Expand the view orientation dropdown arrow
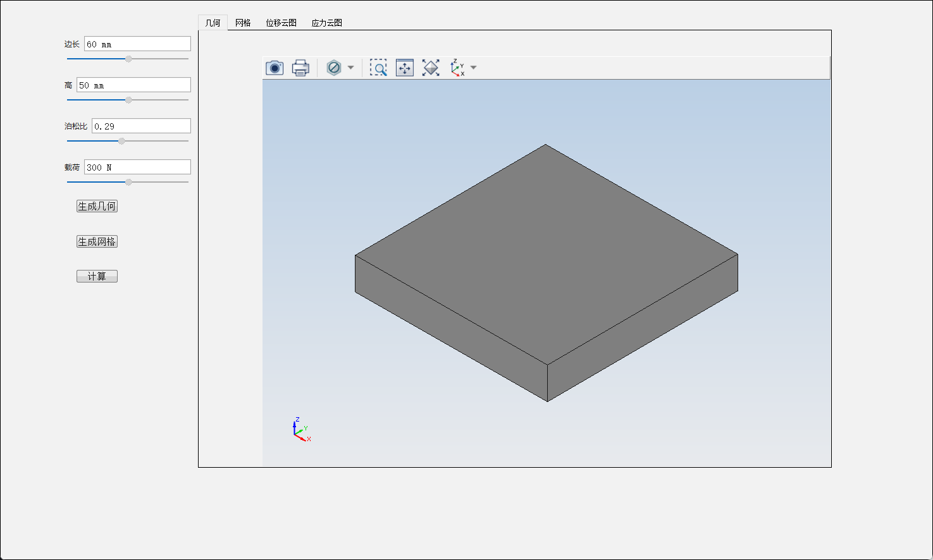This screenshot has height=560, width=933. (x=473, y=68)
